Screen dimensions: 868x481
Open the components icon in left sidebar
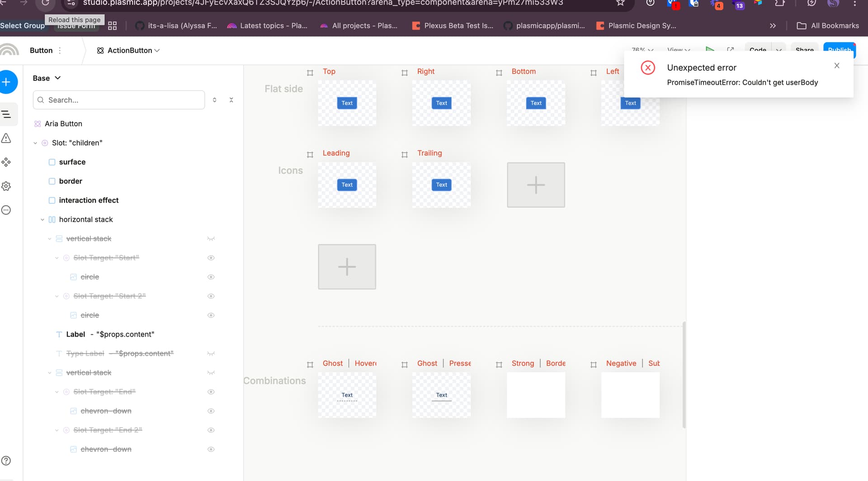click(x=6, y=162)
